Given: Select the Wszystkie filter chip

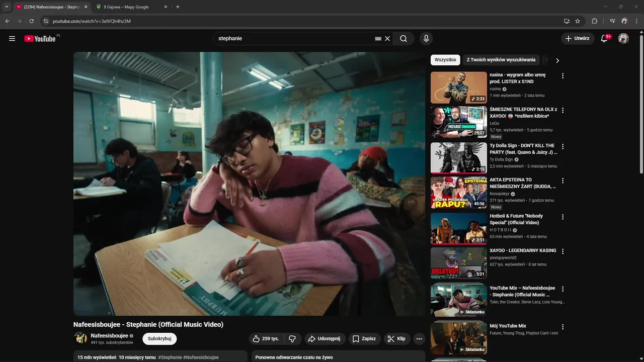Looking at the screenshot, I should [445, 60].
